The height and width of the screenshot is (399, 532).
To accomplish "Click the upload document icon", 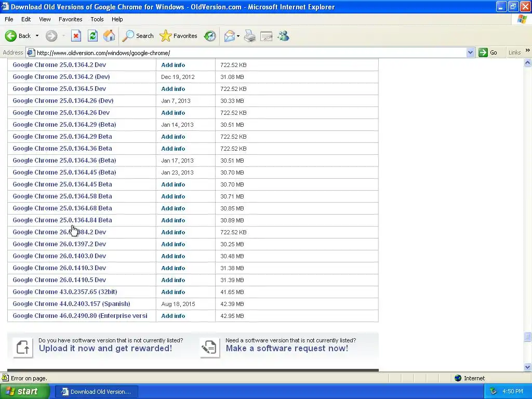I will pyautogui.click(x=23, y=348).
